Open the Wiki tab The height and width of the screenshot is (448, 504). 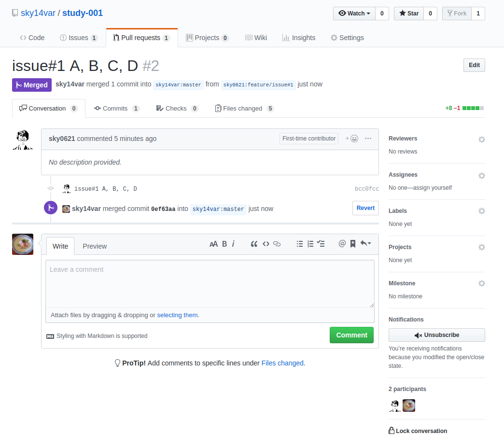(256, 38)
